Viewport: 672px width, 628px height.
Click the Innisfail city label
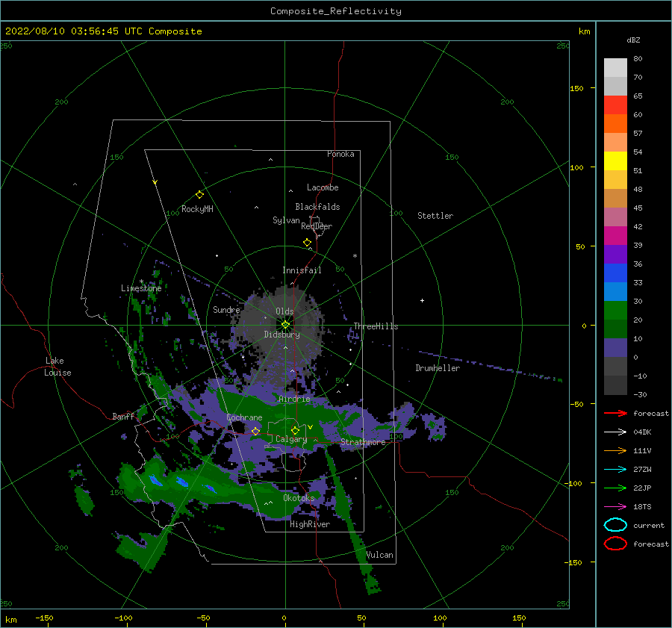[302, 270]
